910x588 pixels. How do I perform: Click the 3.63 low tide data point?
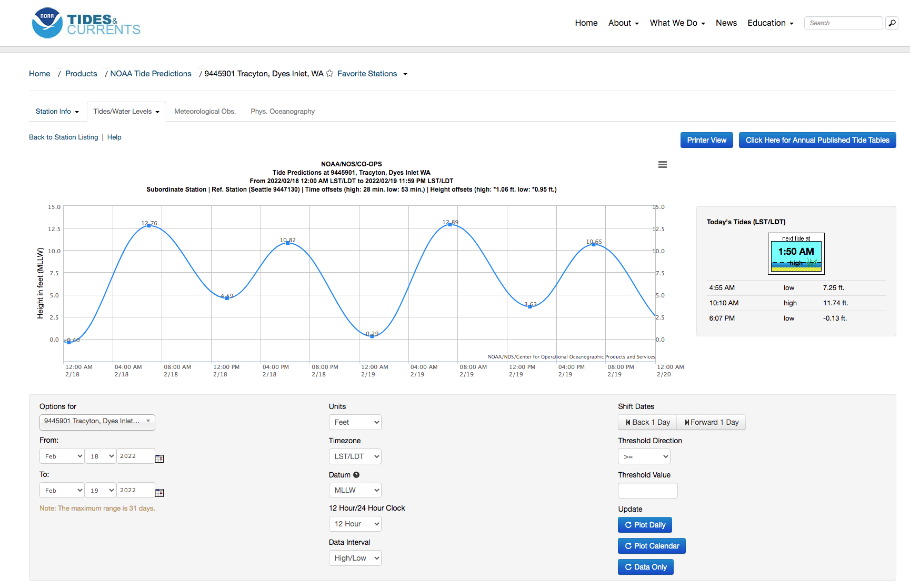click(x=530, y=306)
